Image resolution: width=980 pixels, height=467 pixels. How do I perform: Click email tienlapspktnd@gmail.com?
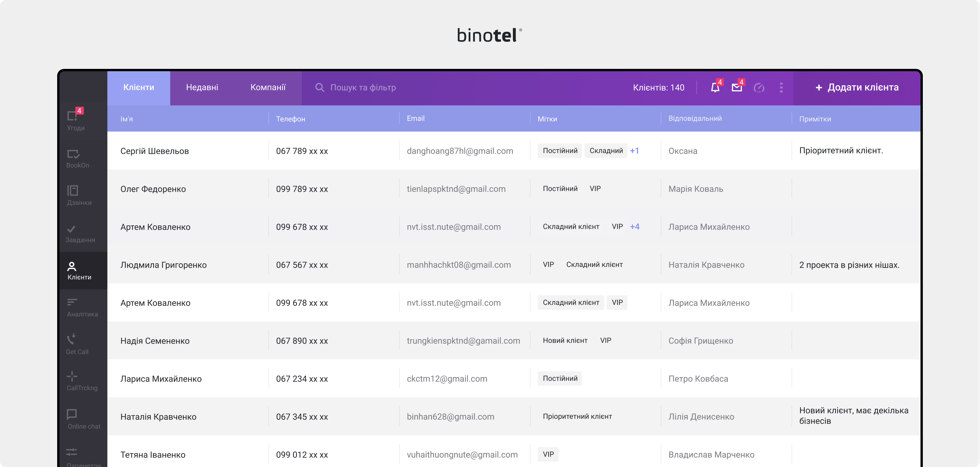(456, 189)
